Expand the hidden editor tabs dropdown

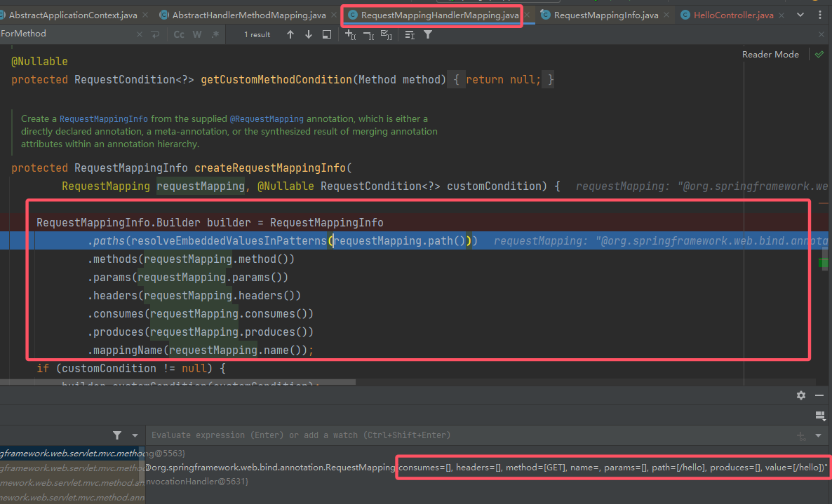(800, 15)
